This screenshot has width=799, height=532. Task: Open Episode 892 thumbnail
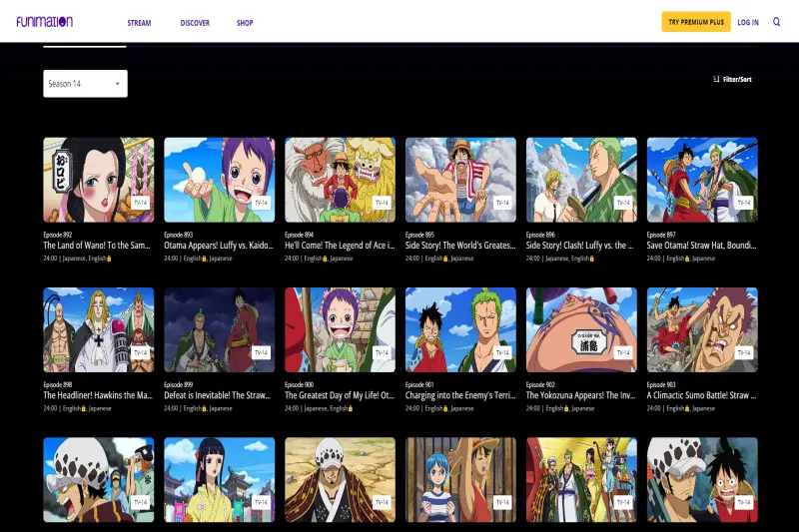98,180
